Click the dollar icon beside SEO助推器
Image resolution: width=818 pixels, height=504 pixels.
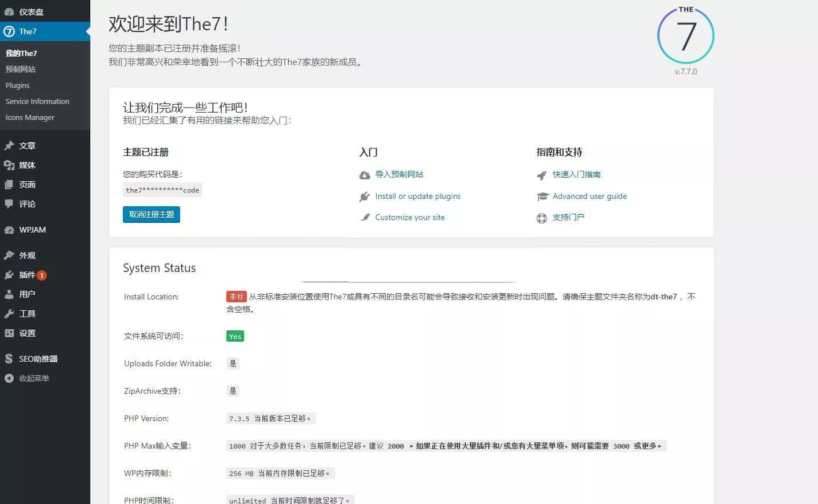tap(9, 359)
